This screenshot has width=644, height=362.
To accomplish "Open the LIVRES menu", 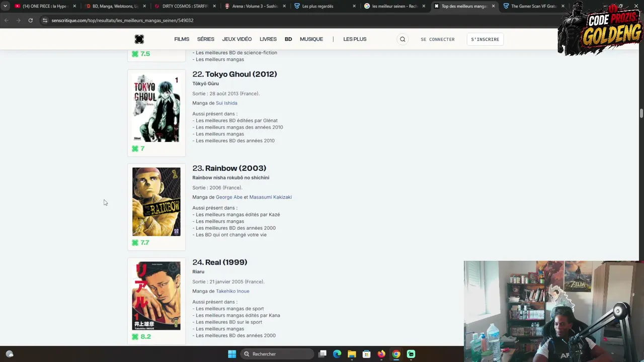I will click(x=268, y=39).
